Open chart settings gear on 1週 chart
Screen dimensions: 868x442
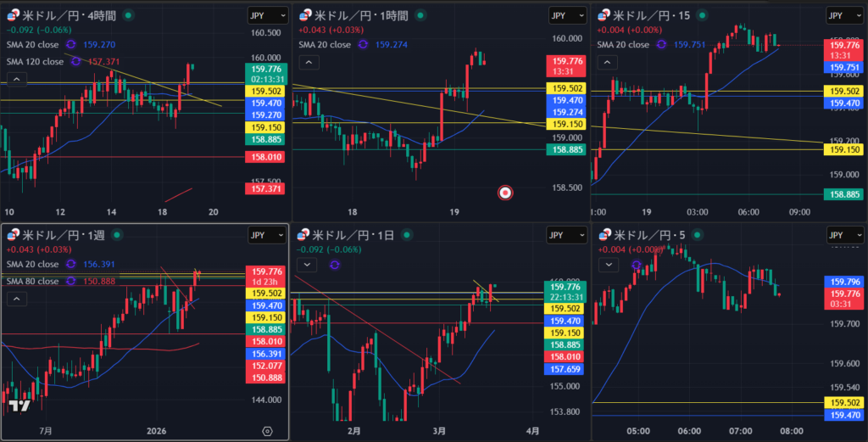click(x=268, y=431)
